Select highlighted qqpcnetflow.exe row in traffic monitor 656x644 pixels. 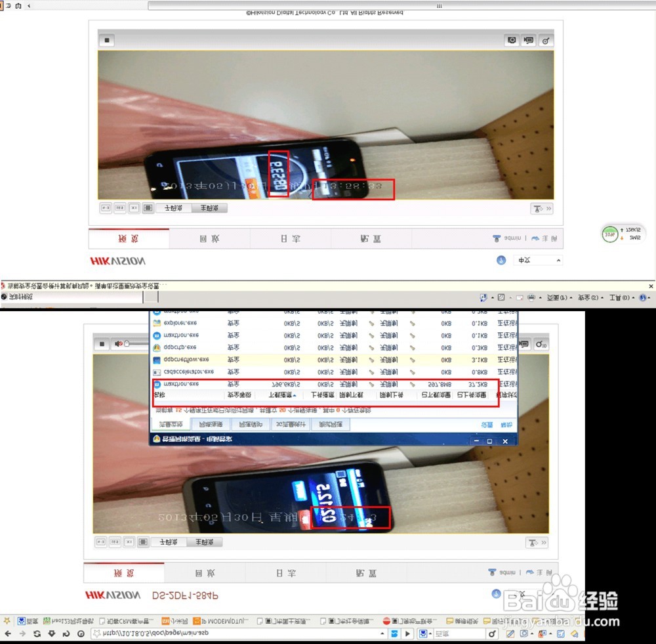(x=334, y=360)
